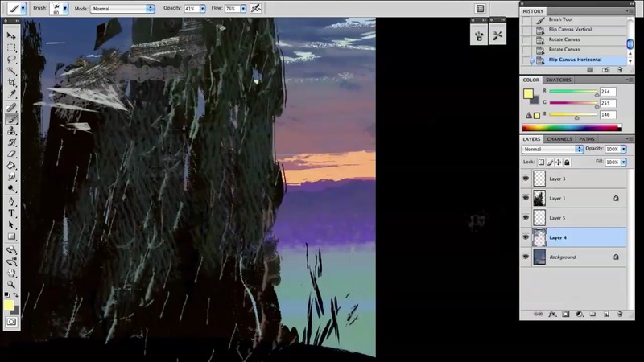Image resolution: width=644 pixels, height=362 pixels.
Task: Toggle lock transparent pixels
Action: (541, 162)
